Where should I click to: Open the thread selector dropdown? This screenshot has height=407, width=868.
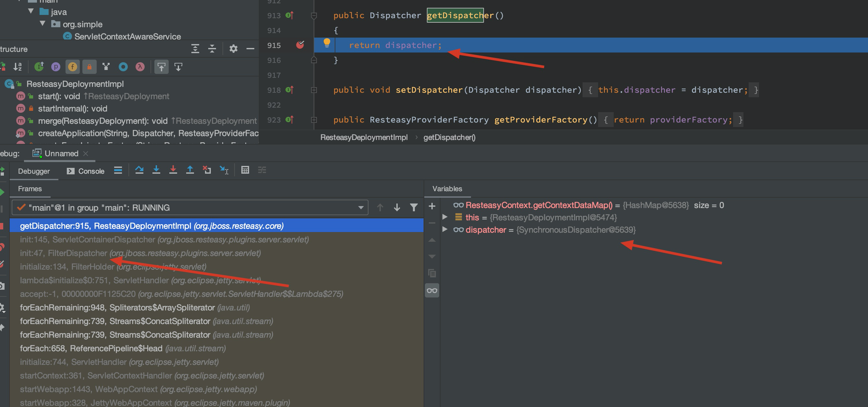[x=361, y=208]
